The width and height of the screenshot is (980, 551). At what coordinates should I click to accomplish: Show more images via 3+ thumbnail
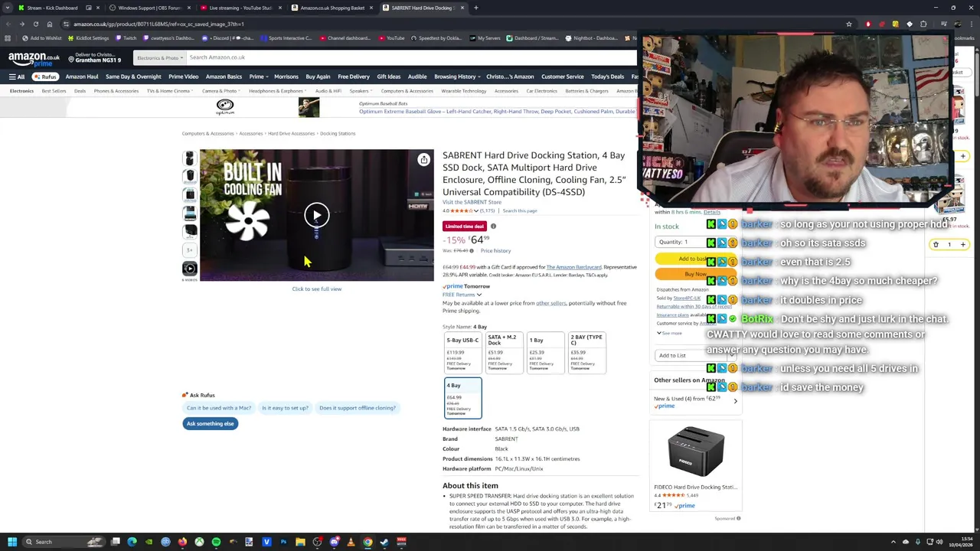pos(189,249)
